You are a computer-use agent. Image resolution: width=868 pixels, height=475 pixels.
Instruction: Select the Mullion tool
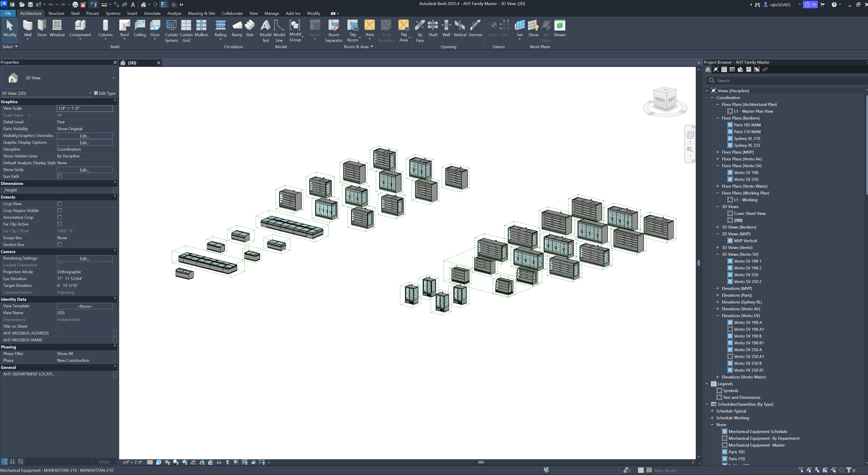click(201, 28)
